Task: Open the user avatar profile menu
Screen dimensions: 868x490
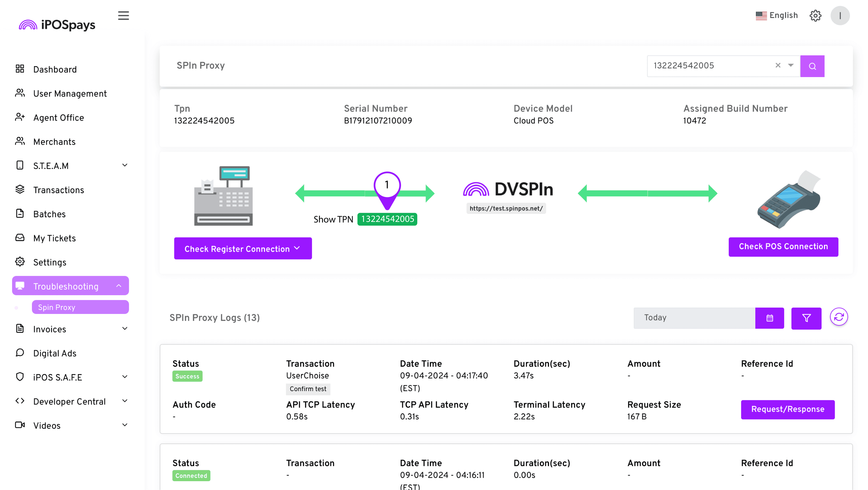Action: [840, 16]
